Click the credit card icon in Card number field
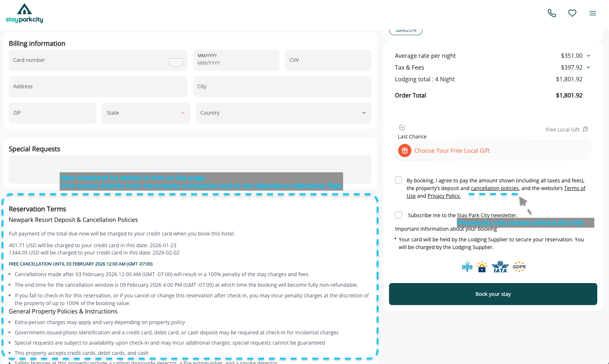Screen dimensions: 609x364 176,62
